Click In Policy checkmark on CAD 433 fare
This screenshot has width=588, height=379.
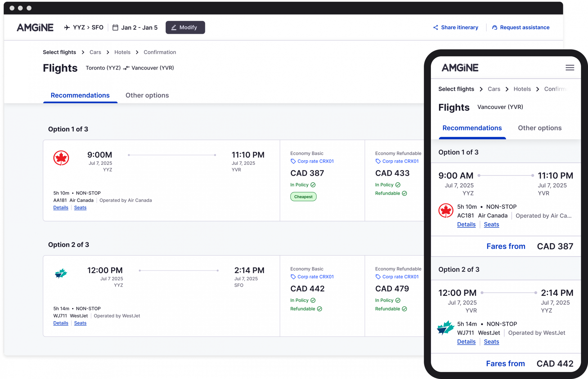[398, 185]
